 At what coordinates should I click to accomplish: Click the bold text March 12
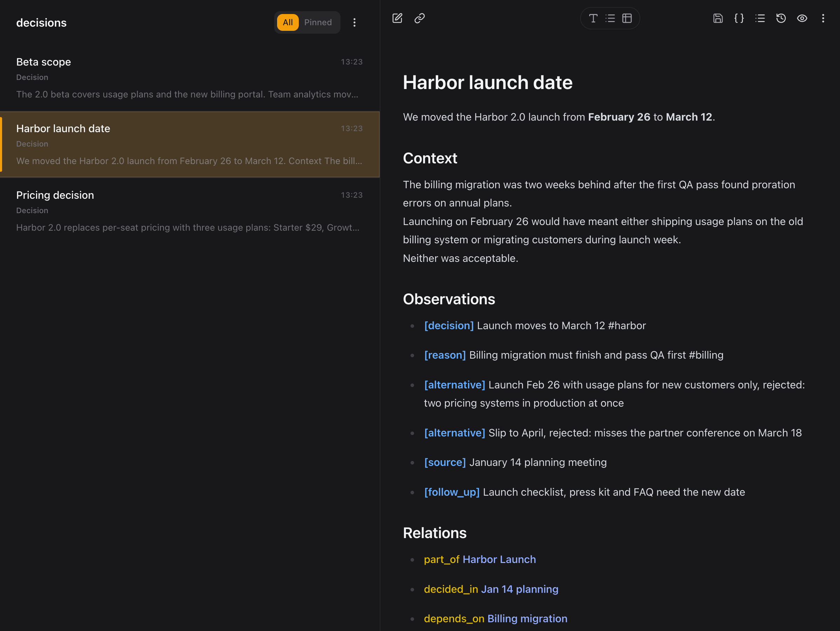point(689,117)
